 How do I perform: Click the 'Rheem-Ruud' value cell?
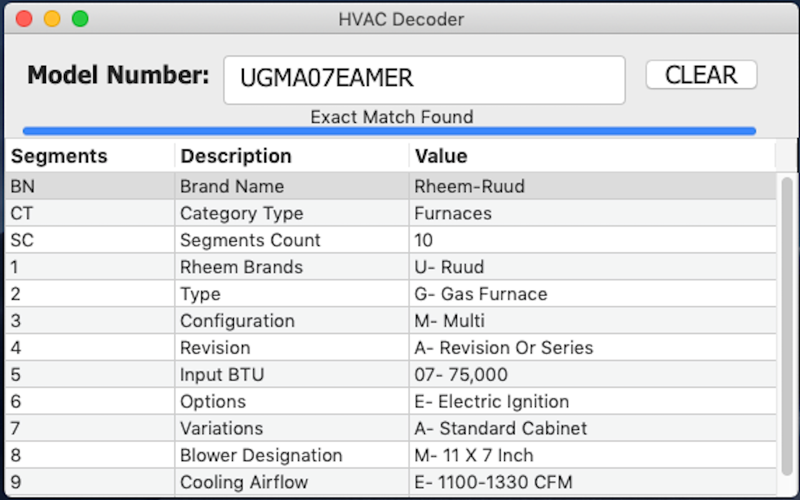(x=592, y=186)
